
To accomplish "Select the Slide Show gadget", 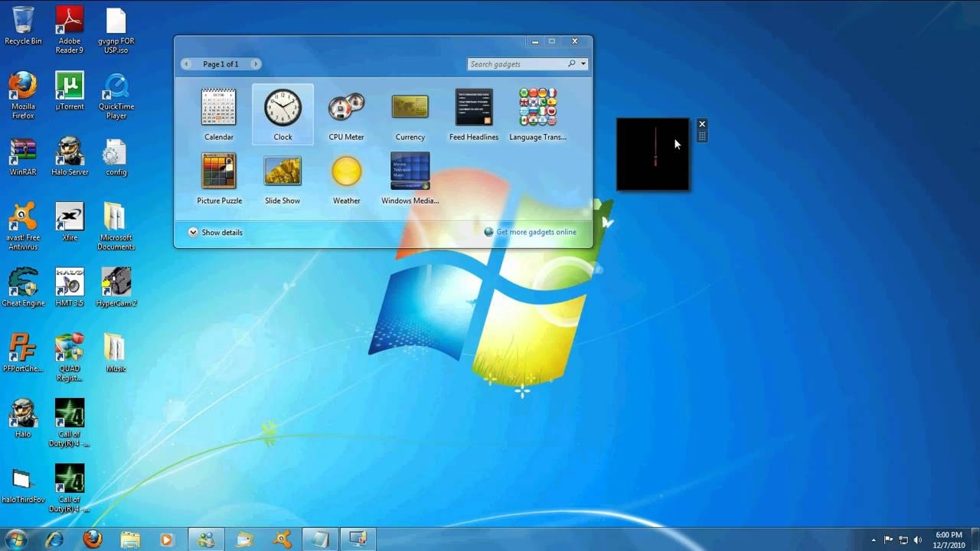I will [x=283, y=178].
